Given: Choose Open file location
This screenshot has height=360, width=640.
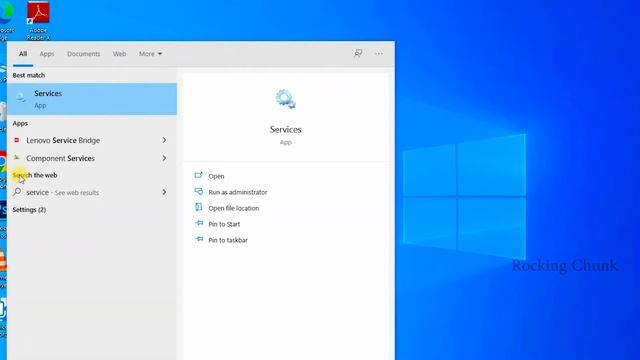Looking at the screenshot, I should (234, 208).
